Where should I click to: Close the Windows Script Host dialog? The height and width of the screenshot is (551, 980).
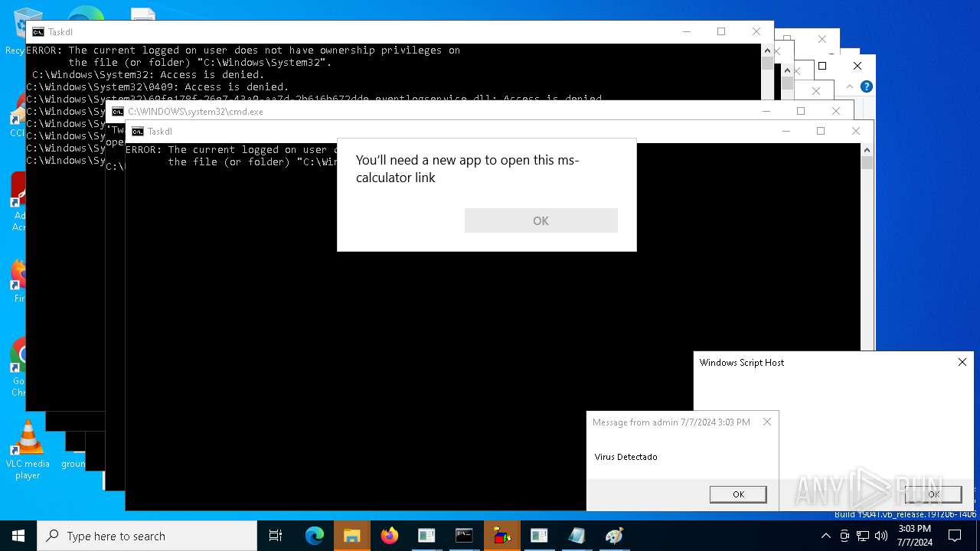tap(962, 362)
